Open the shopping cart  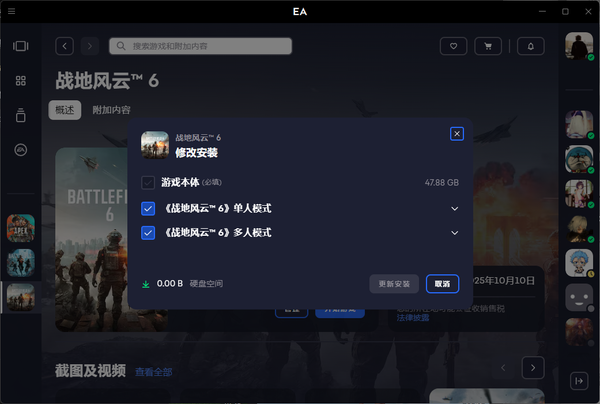487,46
